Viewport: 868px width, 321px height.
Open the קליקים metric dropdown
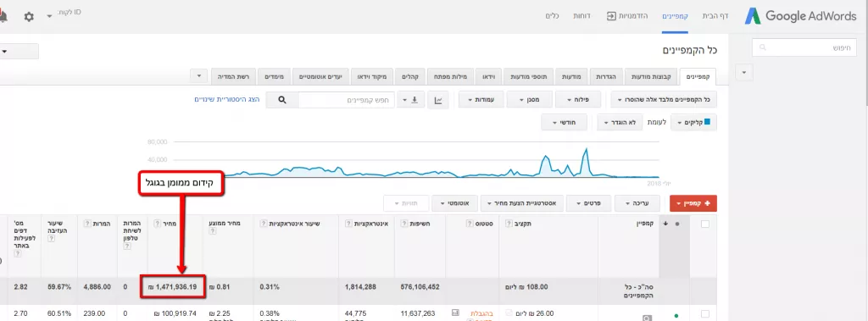tap(693, 122)
